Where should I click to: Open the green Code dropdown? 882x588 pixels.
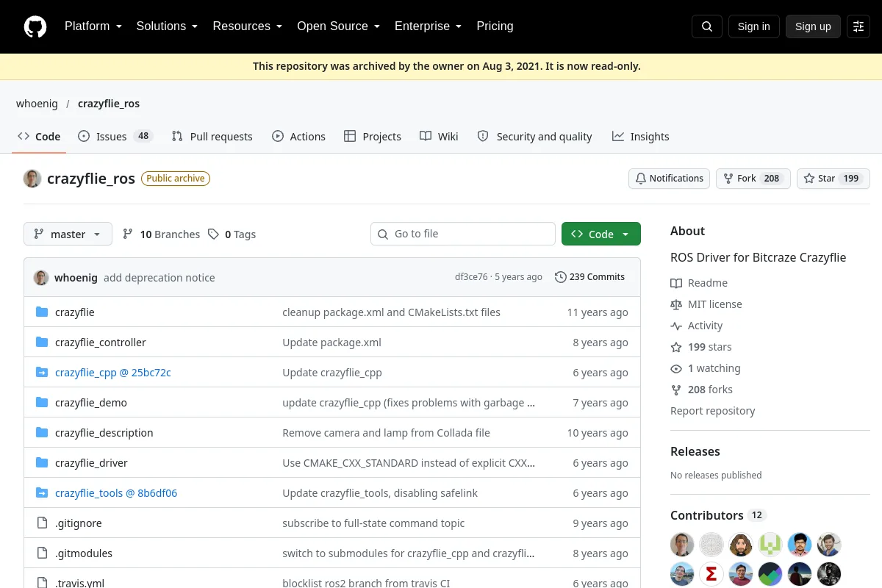[x=601, y=234]
